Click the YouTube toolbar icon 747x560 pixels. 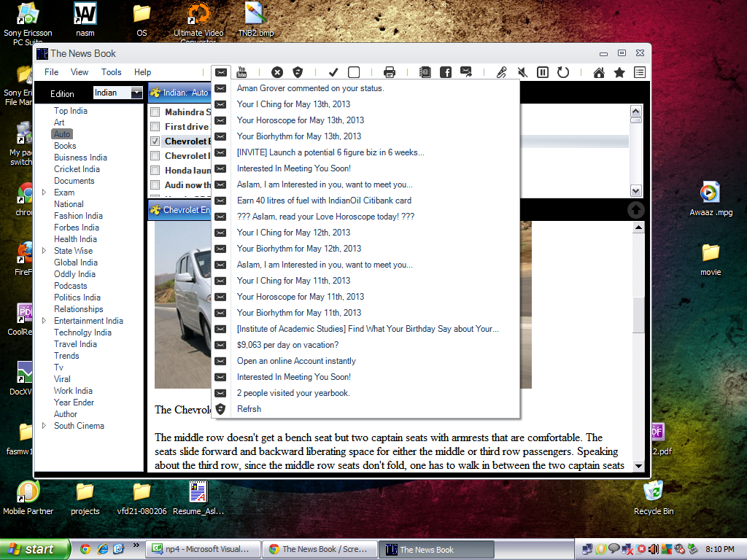coord(241,72)
